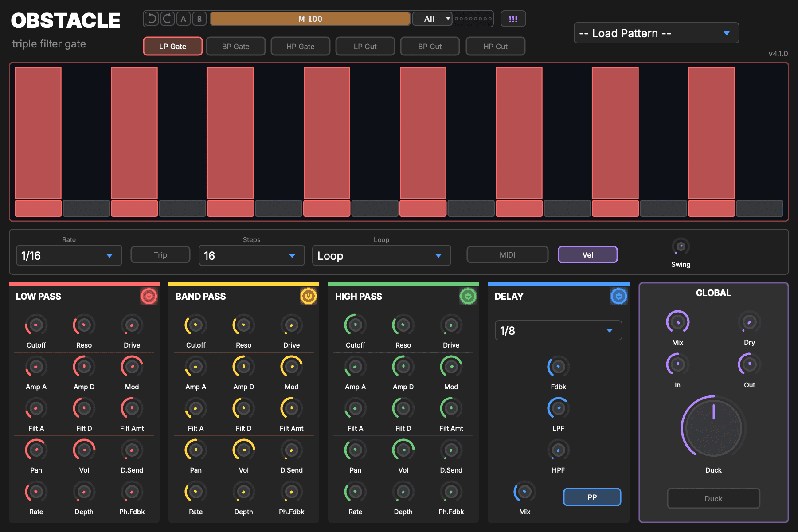The height and width of the screenshot is (532, 798).
Task: Select preset slot B
Action: (199, 19)
